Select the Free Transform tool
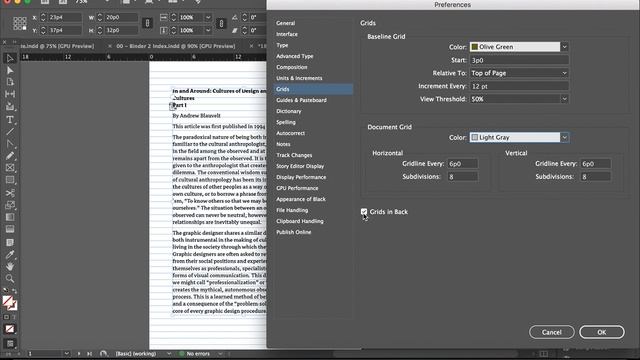640x360 pixels. (x=10, y=205)
